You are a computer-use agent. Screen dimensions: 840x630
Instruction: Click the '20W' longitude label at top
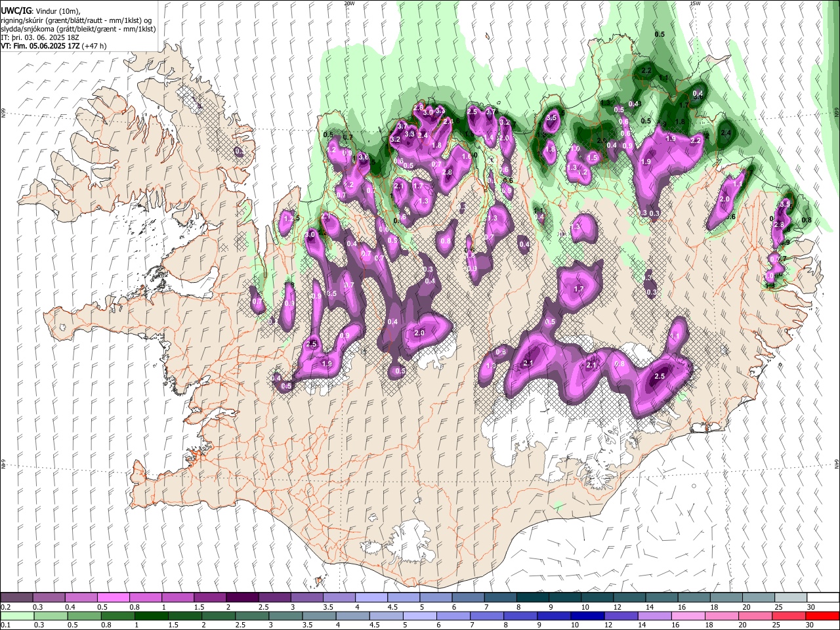coord(349,3)
